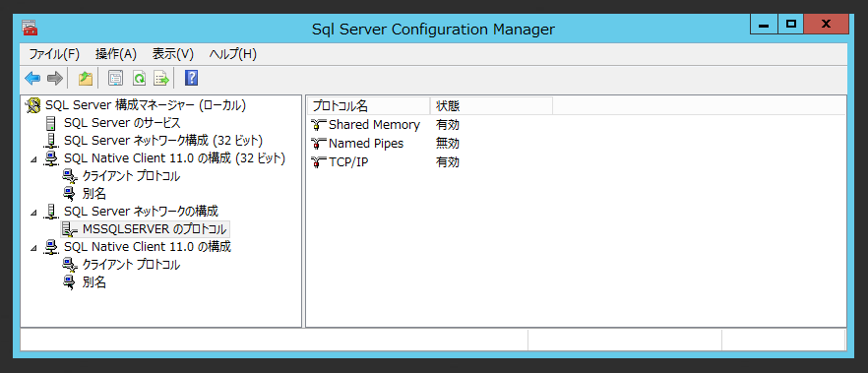Select SQL Server のサービス tree item
This screenshot has width=868, height=373.
122,123
